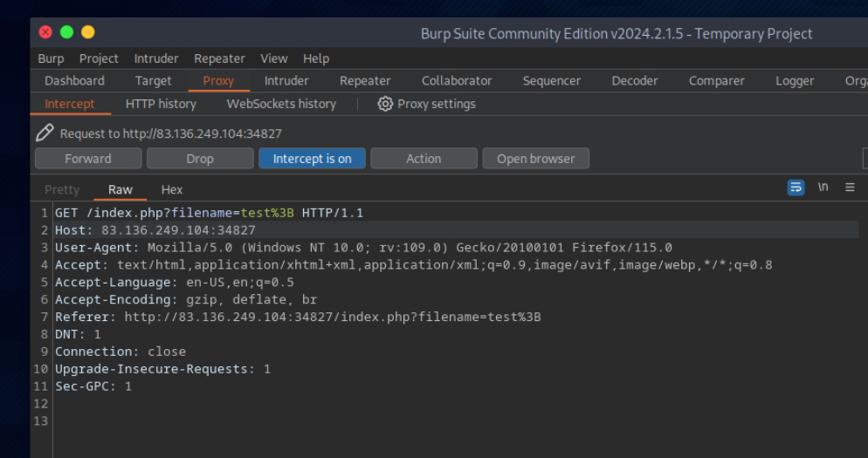
Task: Click the Drop button
Action: [x=200, y=159]
